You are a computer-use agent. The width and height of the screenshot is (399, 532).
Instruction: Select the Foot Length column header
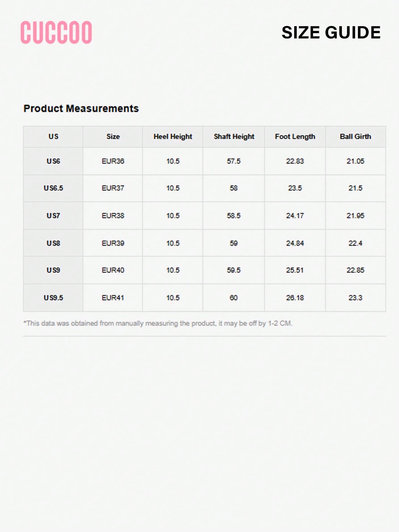[295, 137]
